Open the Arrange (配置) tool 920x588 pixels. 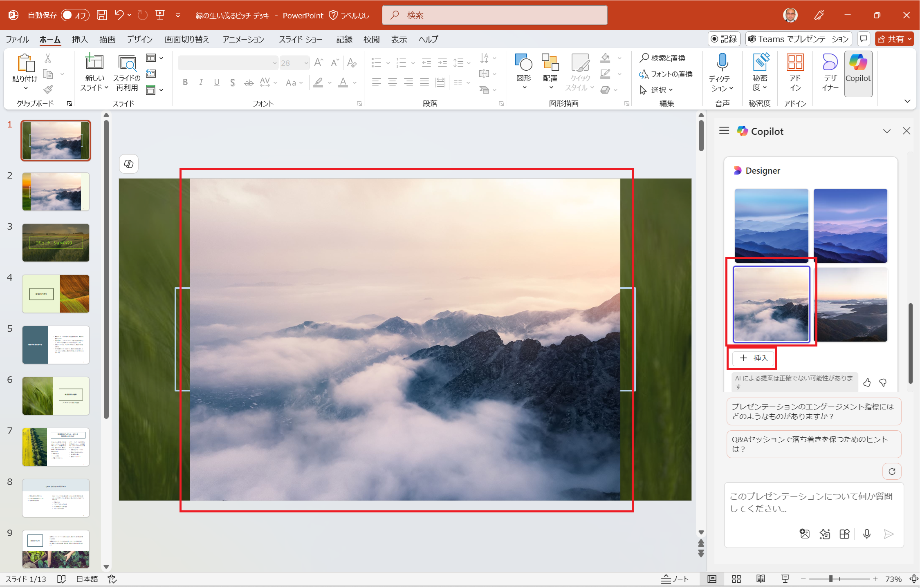point(550,72)
